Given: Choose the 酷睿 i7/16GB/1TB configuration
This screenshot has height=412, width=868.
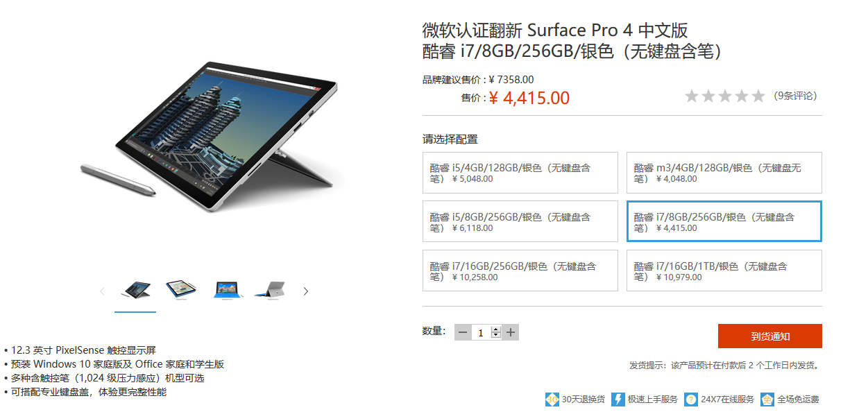Looking at the screenshot, I should click(724, 271).
